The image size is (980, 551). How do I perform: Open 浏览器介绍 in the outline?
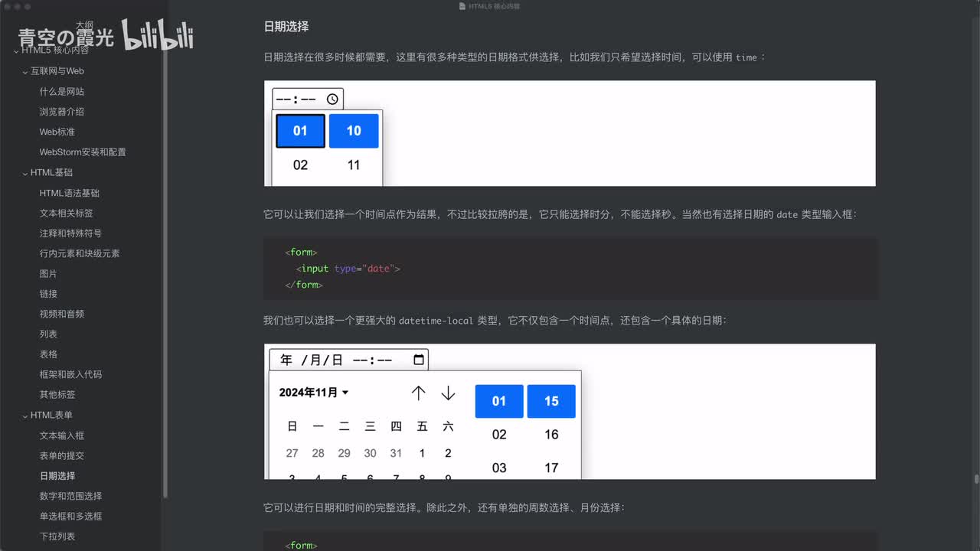[x=62, y=112]
